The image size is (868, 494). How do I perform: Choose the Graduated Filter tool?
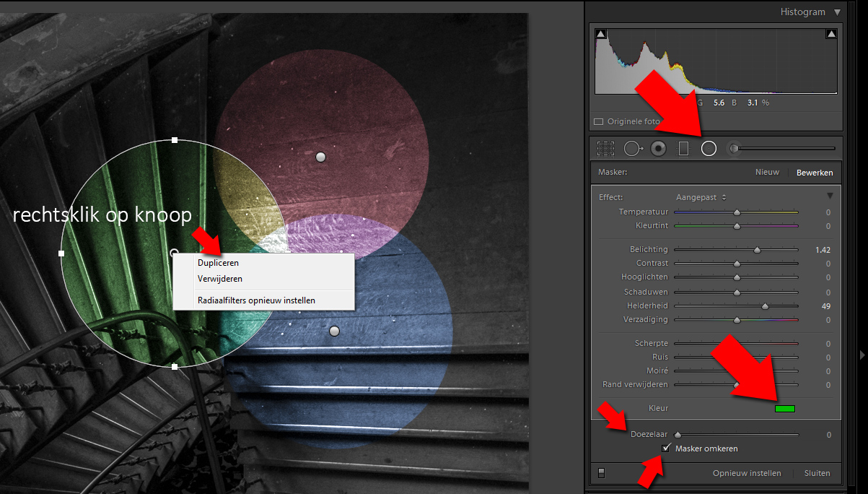pyautogui.click(x=684, y=149)
